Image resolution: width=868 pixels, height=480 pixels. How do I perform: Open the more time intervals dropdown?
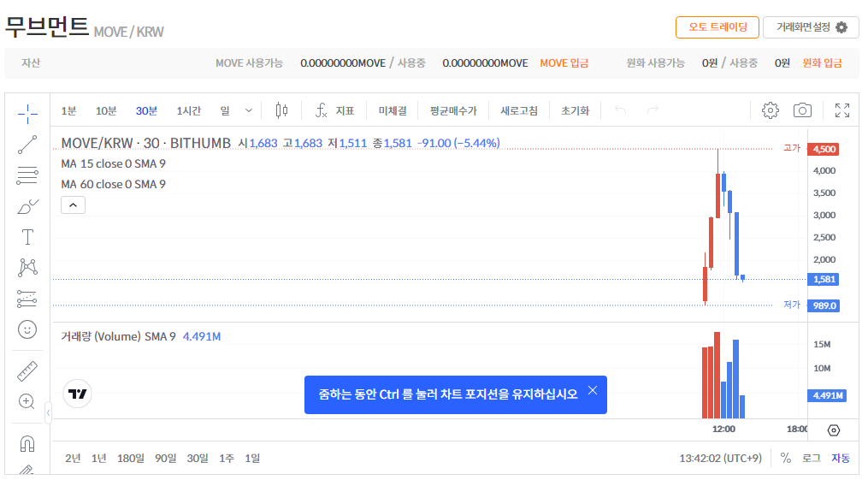249,110
